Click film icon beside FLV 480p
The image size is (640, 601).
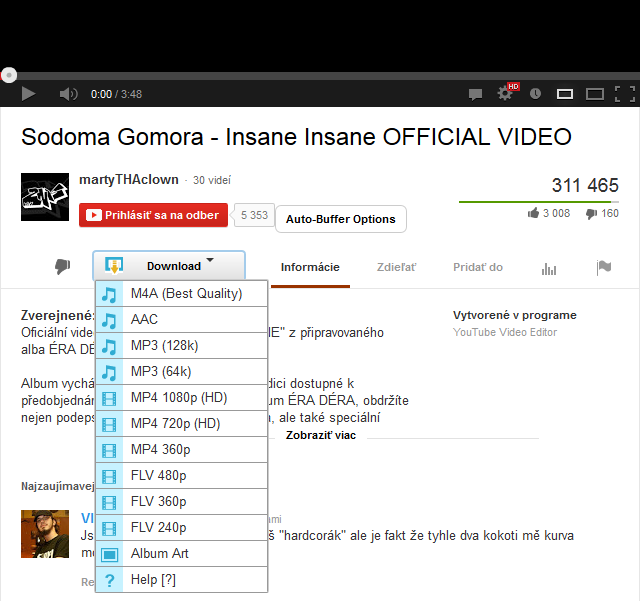109,476
